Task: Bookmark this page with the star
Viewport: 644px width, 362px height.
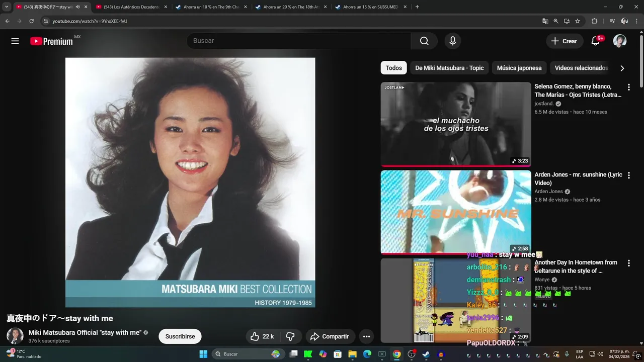Action: [578, 21]
